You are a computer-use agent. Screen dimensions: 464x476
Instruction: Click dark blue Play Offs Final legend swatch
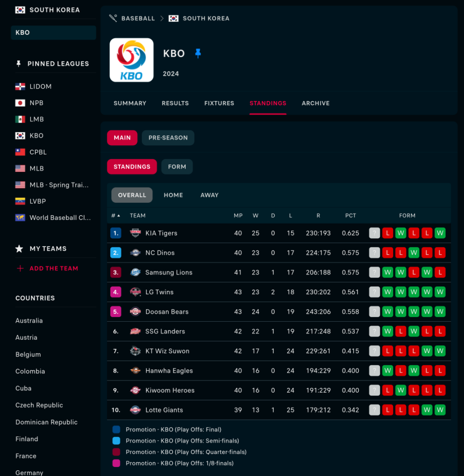point(116,429)
